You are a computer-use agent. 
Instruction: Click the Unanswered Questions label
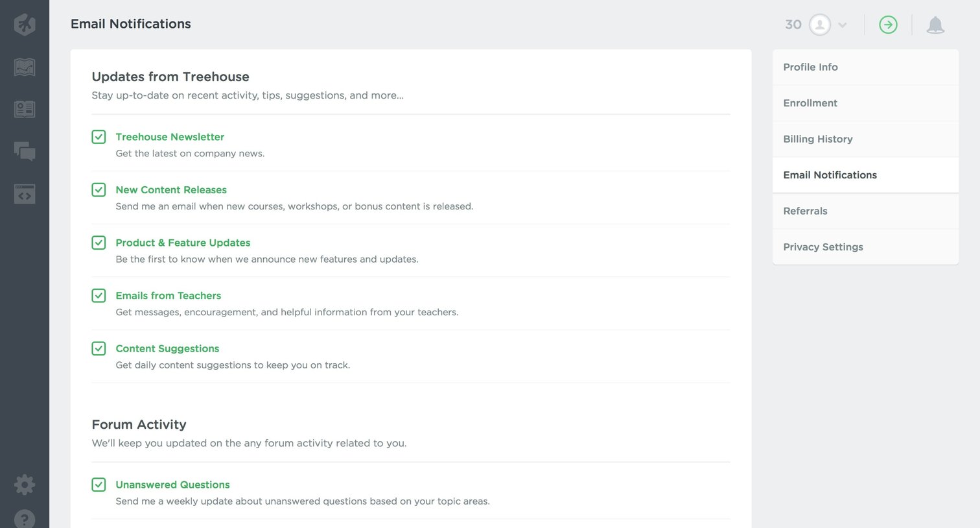(172, 485)
